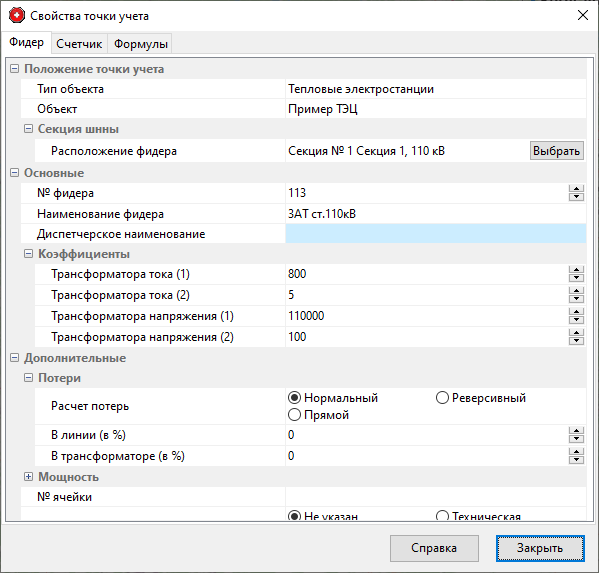Collapse the Основные group
The height and width of the screenshot is (573, 599).
click(x=15, y=173)
